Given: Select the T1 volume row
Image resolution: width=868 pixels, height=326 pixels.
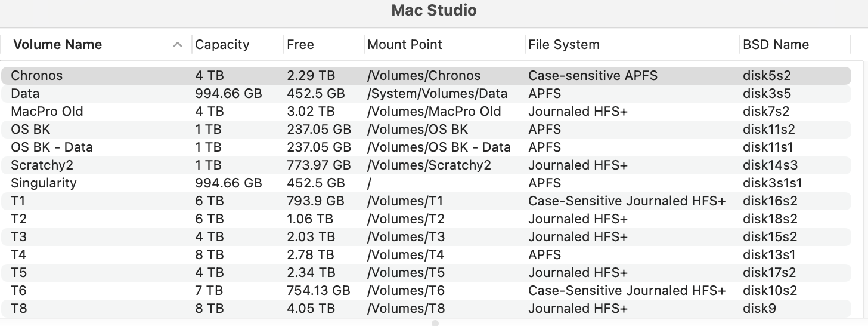Looking at the screenshot, I should (18, 201).
